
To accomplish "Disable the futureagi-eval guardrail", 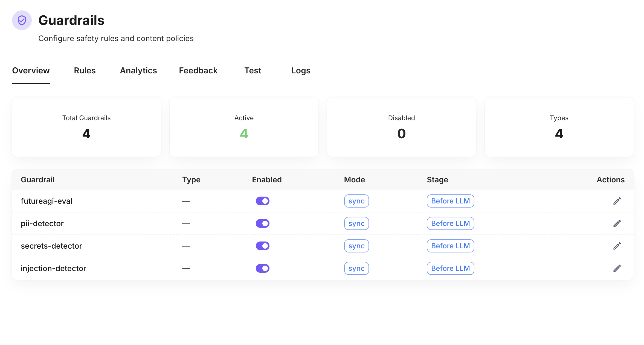I will [262, 201].
